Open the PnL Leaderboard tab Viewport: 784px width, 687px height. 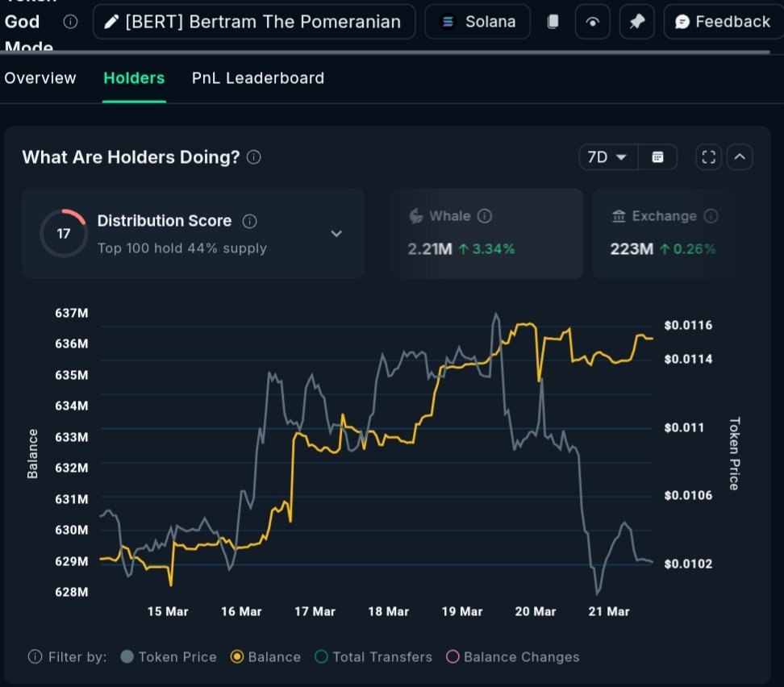click(258, 78)
